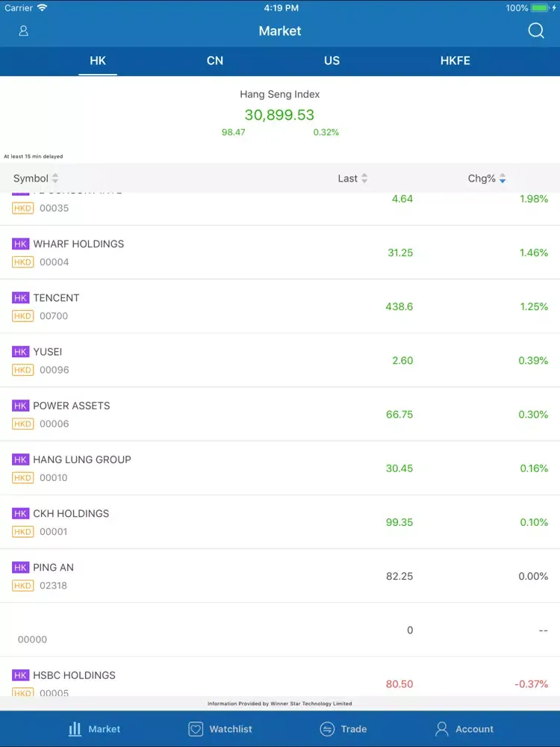
Task: Open CKH HOLDINGS stock name
Action: 71,513
